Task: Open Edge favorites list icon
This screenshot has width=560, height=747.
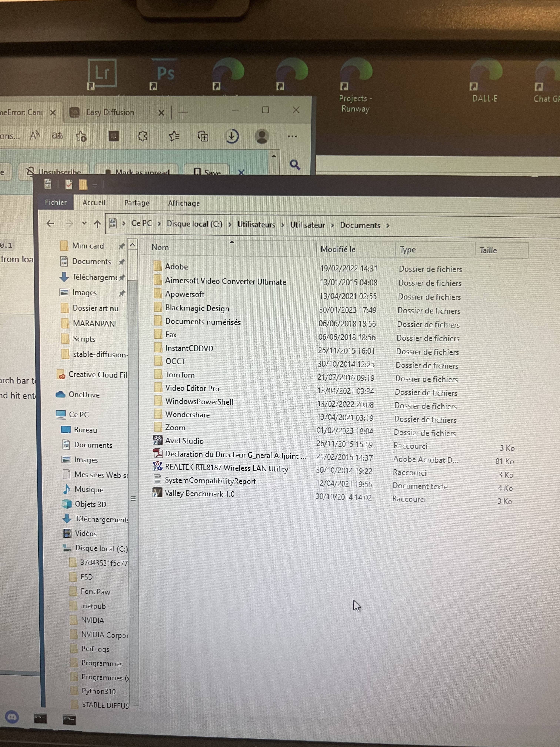Action: tap(174, 136)
